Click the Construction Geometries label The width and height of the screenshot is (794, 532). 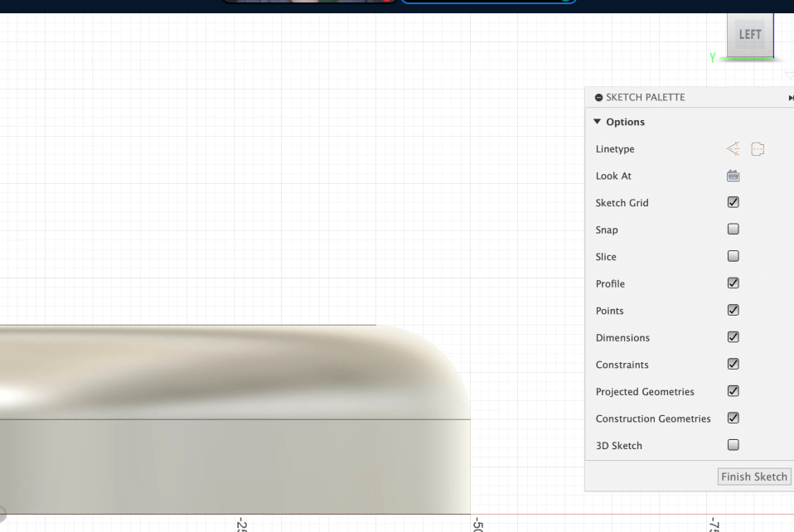pyautogui.click(x=653, y=418)
